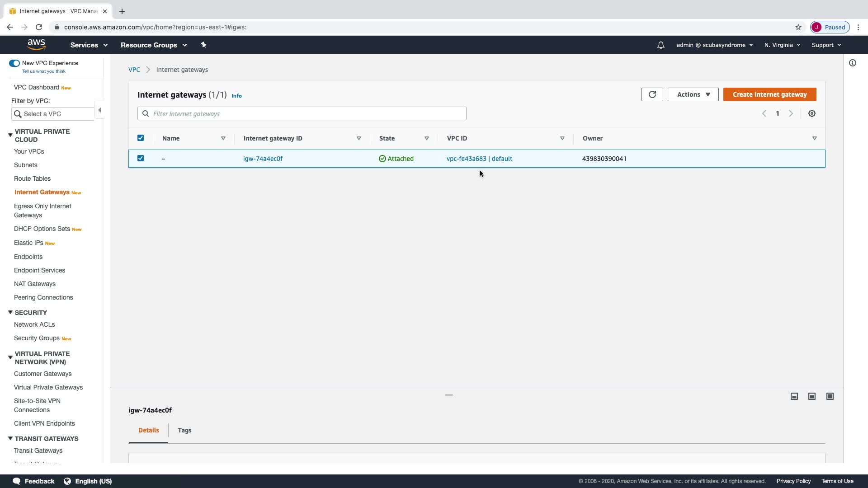
Task: Open the info panel circle icon
Action: click(x=852, y=63)
